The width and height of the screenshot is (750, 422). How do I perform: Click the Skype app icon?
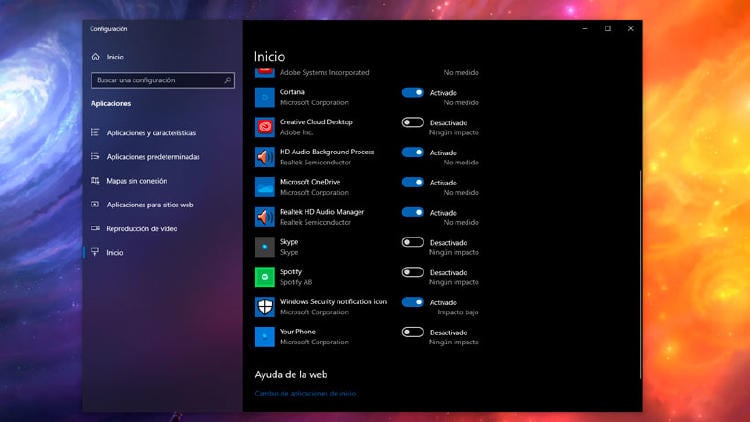pyautogui.click(x=264, y=247)
